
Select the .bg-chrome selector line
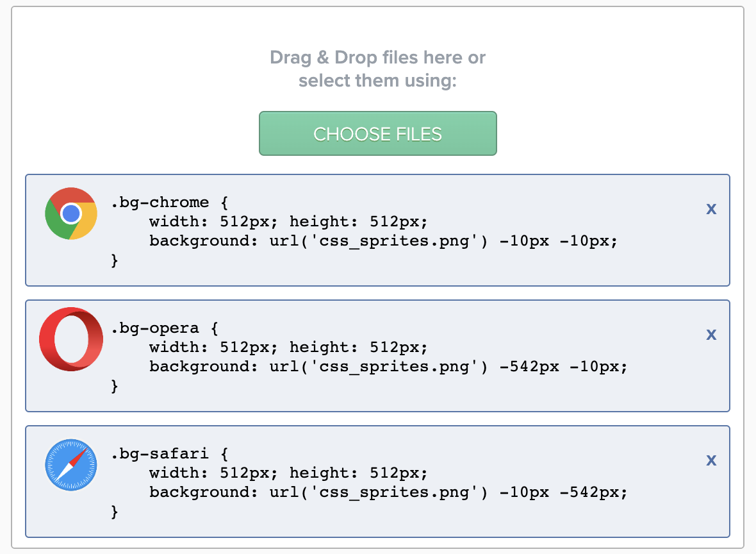[x=170, y=202]
